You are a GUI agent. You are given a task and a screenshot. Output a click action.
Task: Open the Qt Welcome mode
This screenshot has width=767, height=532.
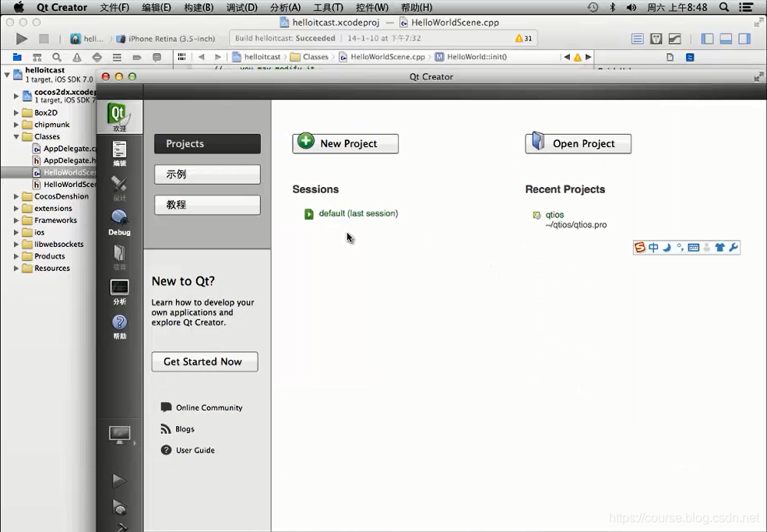119,117
